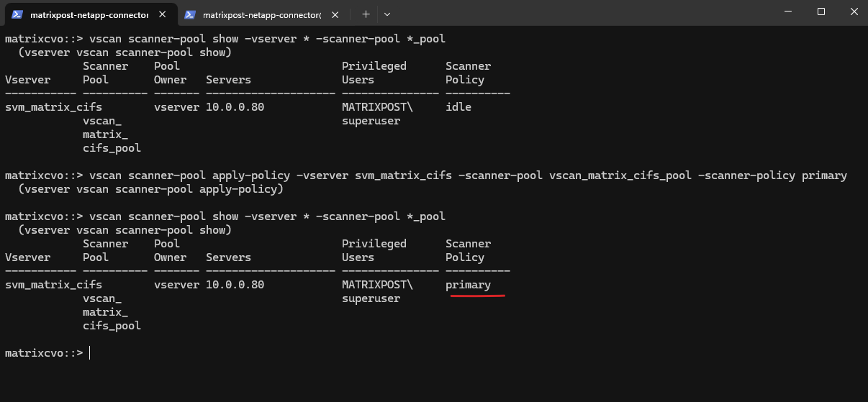Click the 10.0.0.80 server in the first table
Viewport: 868px width, 402px height.
coord(235,107)
